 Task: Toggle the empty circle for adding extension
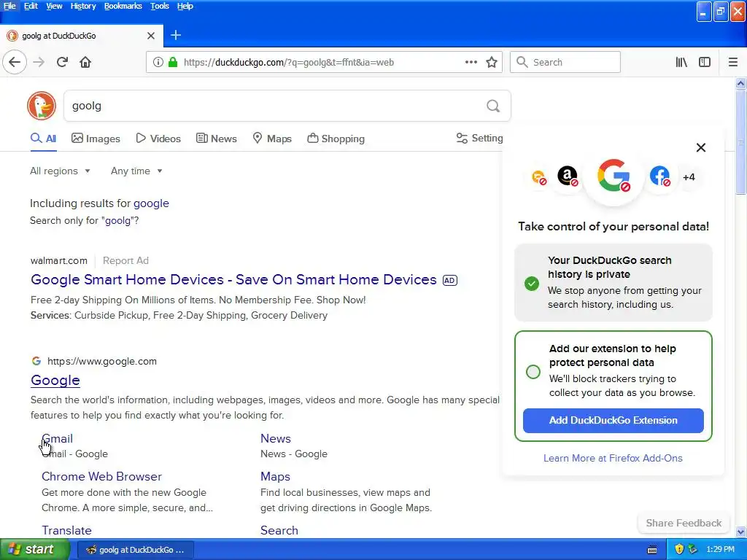pyautogui.click(x=533, y=372)
